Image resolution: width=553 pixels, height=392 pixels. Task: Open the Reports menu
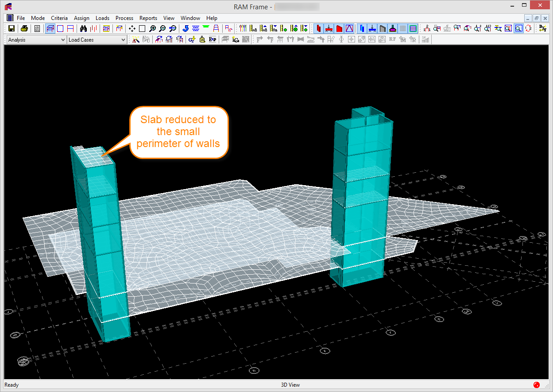pyautogui.click(x=148, y=18)
